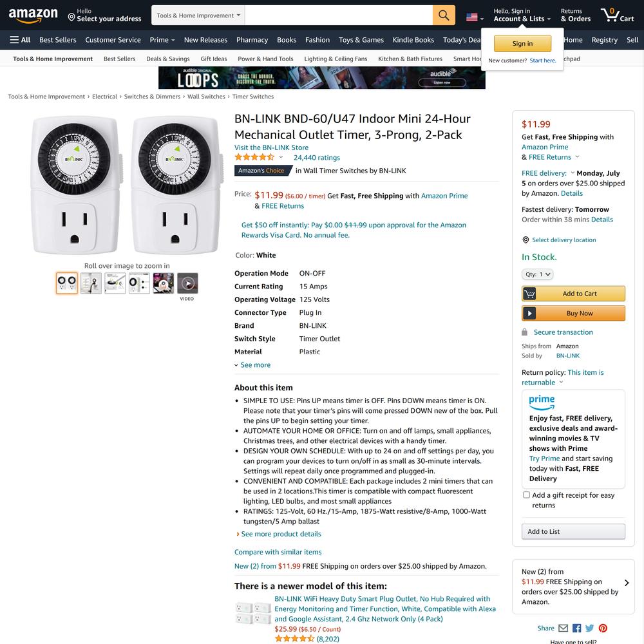This screenshot has height=644, width=644.
Task: Open the 24,440 ratings link
Action: point(317,157)
